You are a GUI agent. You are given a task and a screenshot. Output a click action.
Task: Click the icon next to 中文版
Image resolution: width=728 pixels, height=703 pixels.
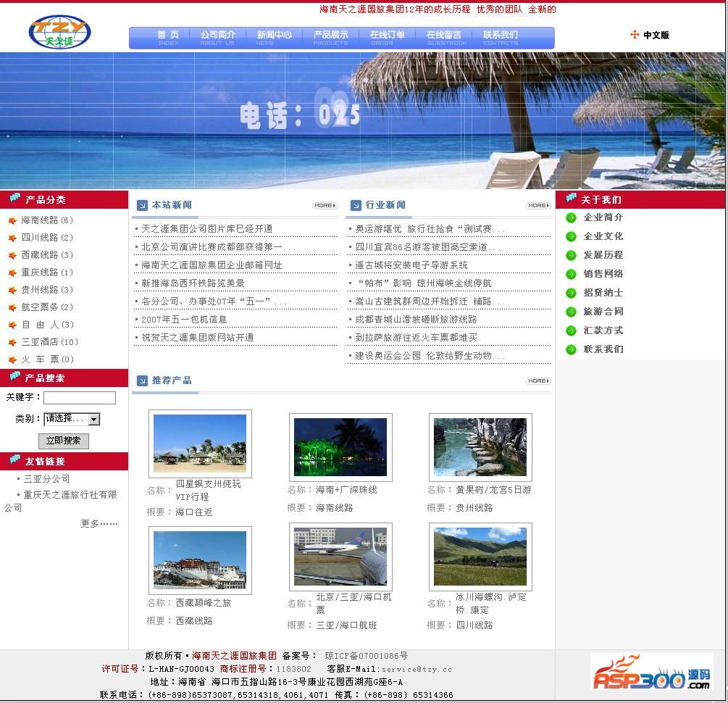tap(635, 35)
